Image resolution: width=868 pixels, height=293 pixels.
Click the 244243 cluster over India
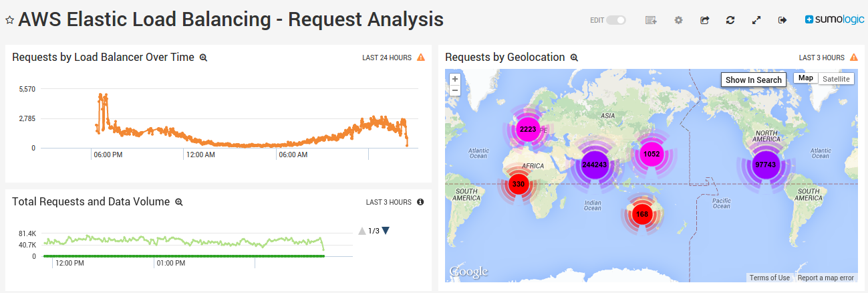click(x=594, y=165)
